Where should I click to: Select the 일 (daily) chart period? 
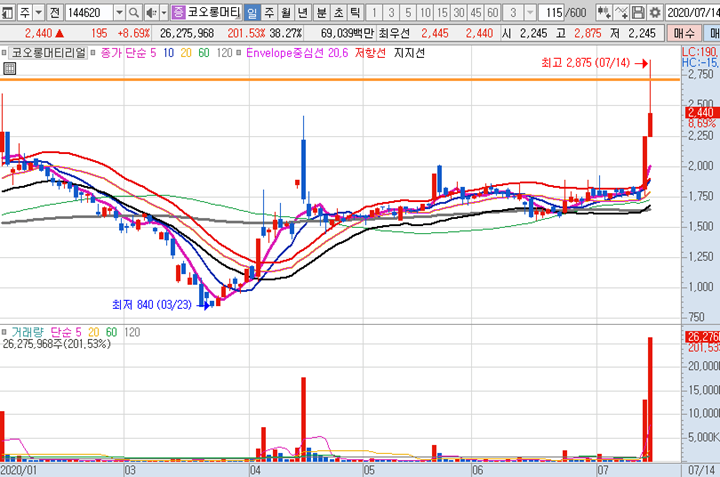pos(252,13)
